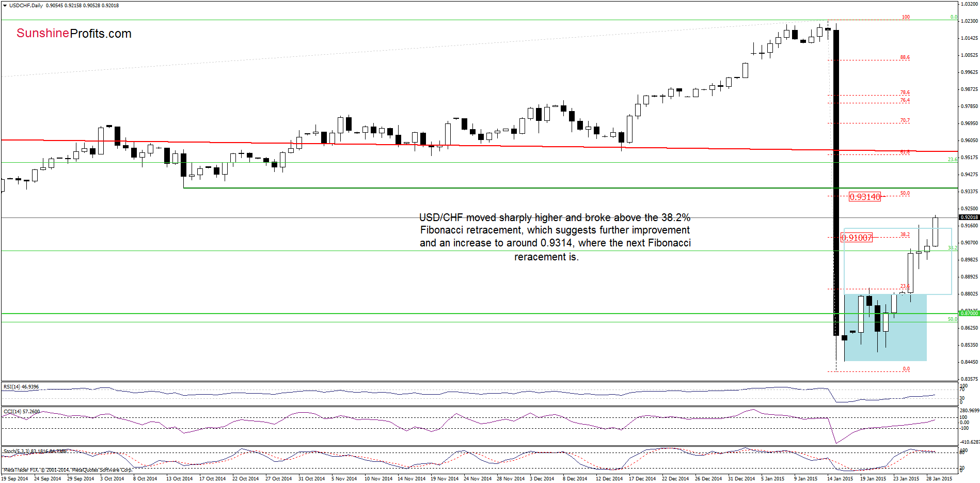Click the 28 Nov 2014 date label
This screenshot has height=483, width=980.
point(510,478)
